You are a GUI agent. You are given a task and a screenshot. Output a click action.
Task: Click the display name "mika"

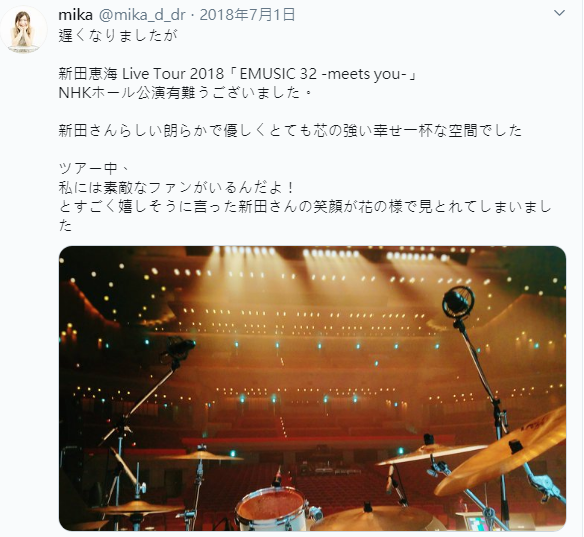(x=75, y=15)
